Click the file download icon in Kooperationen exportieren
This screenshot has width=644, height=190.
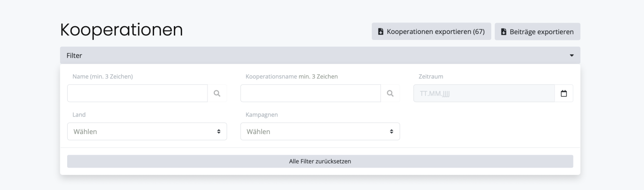click(380, 32)
